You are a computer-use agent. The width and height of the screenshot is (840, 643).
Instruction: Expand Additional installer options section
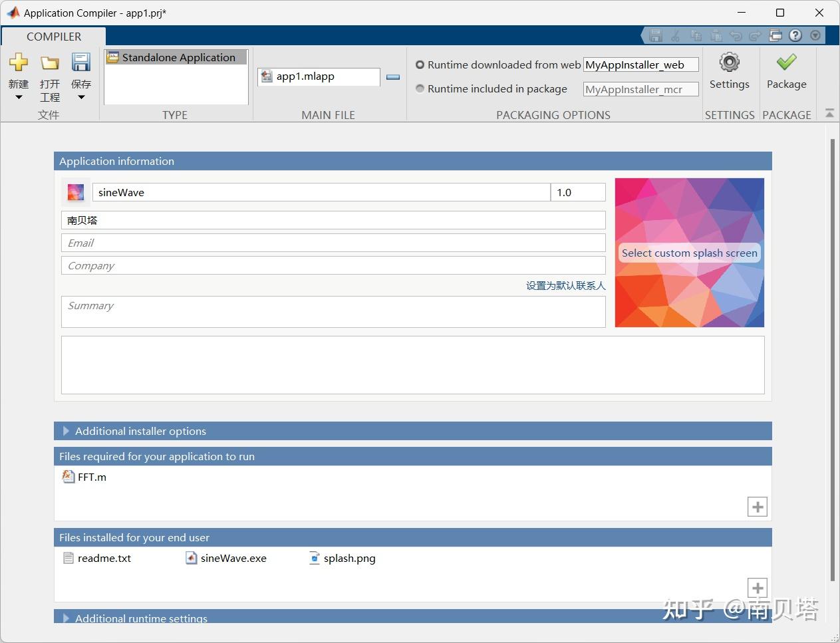[x=65, y=431]
